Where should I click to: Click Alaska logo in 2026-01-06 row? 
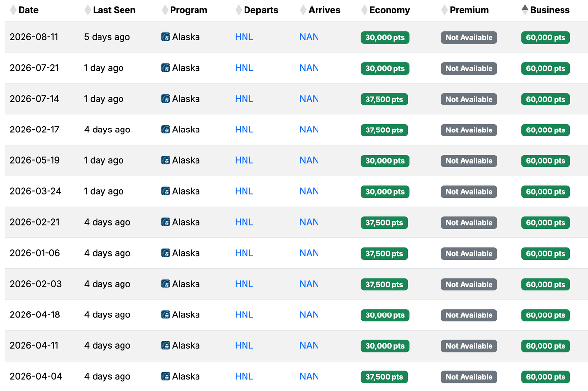(166, 254)
